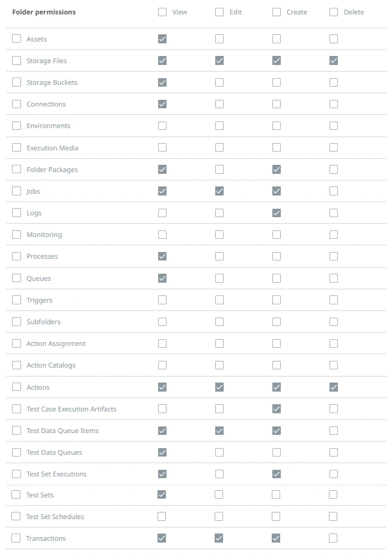This screenshot has height=557, width=392.
Task: Uncheck Create for Test Case Execution Artifacts
Action: coord(277,409)
